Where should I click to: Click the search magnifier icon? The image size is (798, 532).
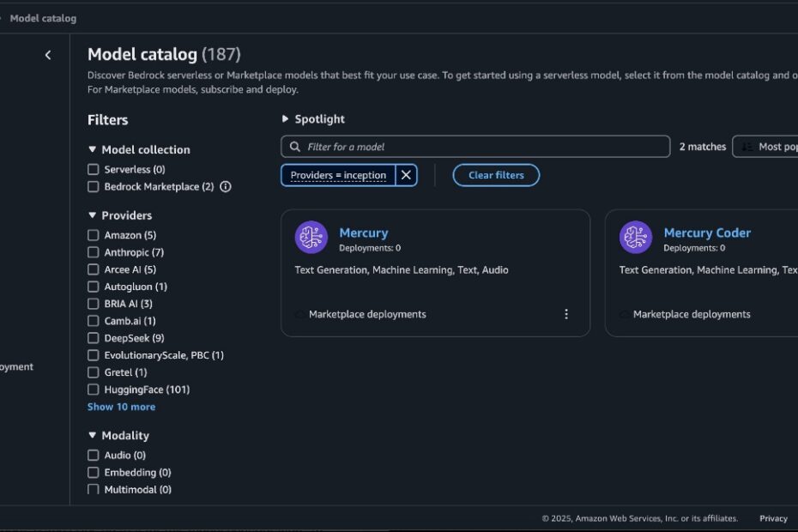pyautogui.click(x=294, y=147)
